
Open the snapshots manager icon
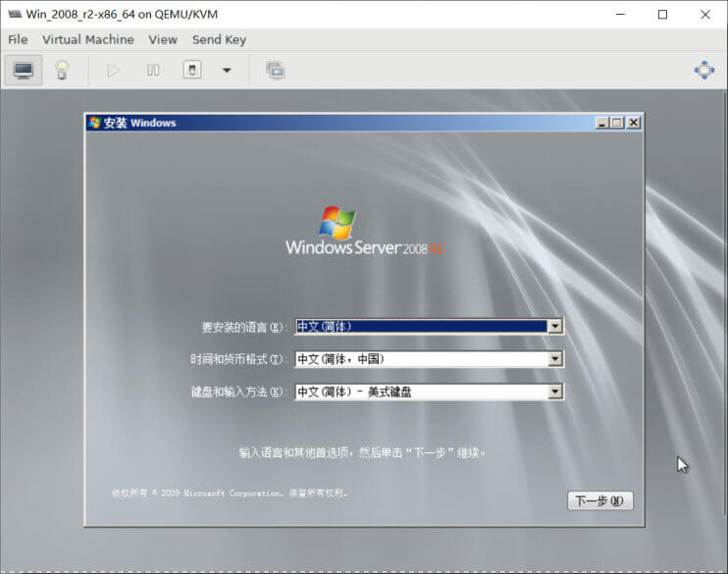click(x=276, y=71)
